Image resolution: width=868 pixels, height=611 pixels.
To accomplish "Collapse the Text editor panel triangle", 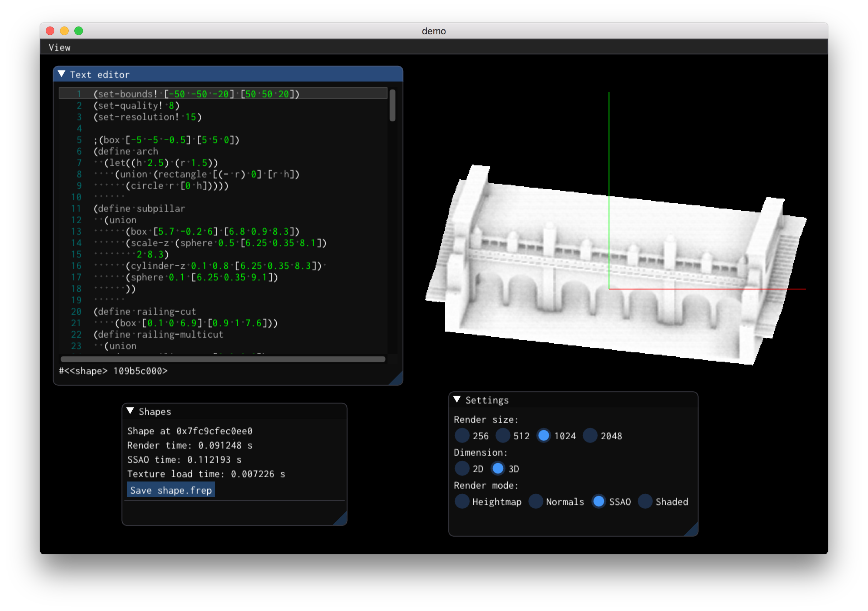I will 61,74.
